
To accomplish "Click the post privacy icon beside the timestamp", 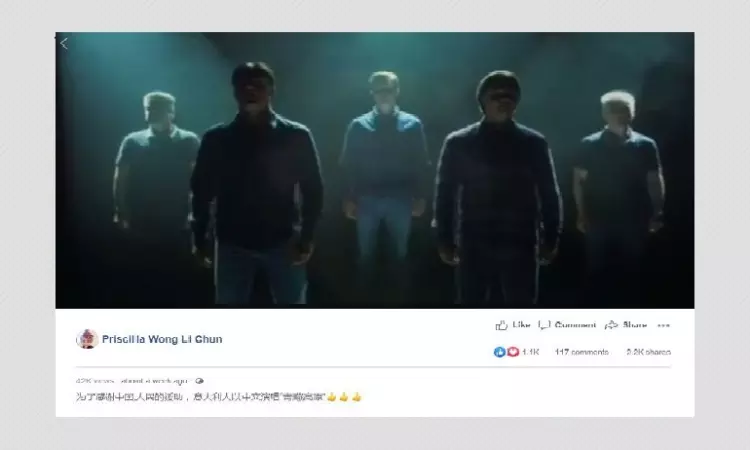I will (x=199, y=381).
